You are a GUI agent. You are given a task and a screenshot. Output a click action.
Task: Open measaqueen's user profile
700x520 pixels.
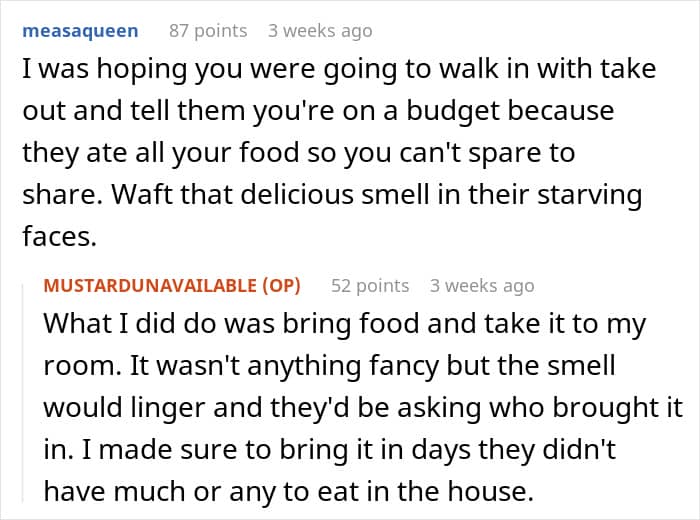click(x=80, y=31)
